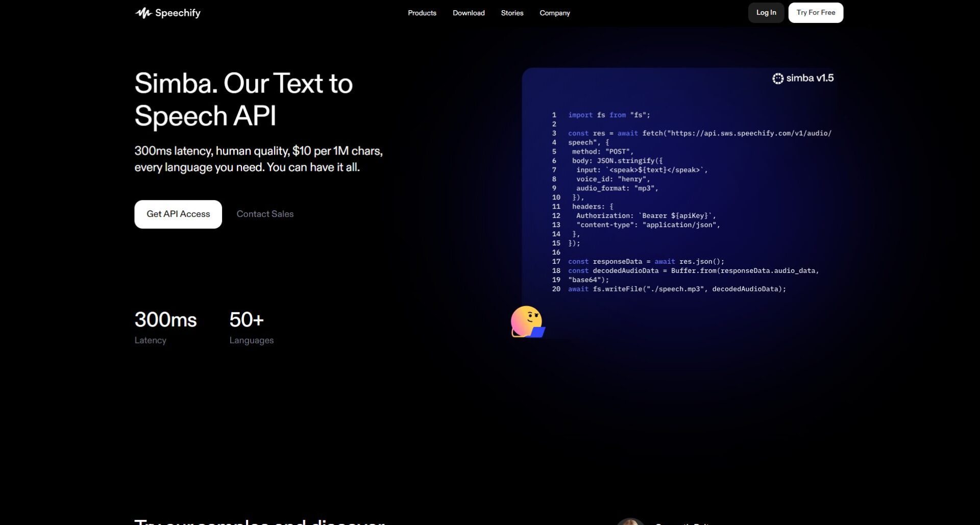Click the Speechify waveform logo icon

pos(143,13)
